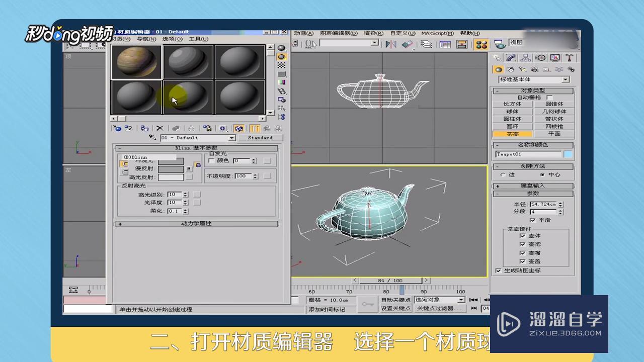The width and height of the screenshot is (644, 362).
Task: Switch to the Modify command panel tab
Action: (512, 58)
